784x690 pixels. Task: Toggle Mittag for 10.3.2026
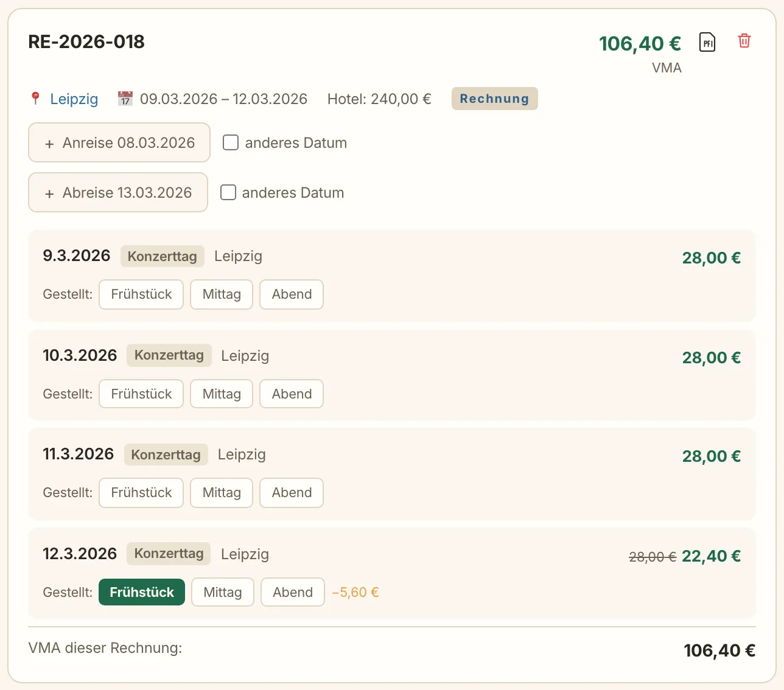[222, 394]
